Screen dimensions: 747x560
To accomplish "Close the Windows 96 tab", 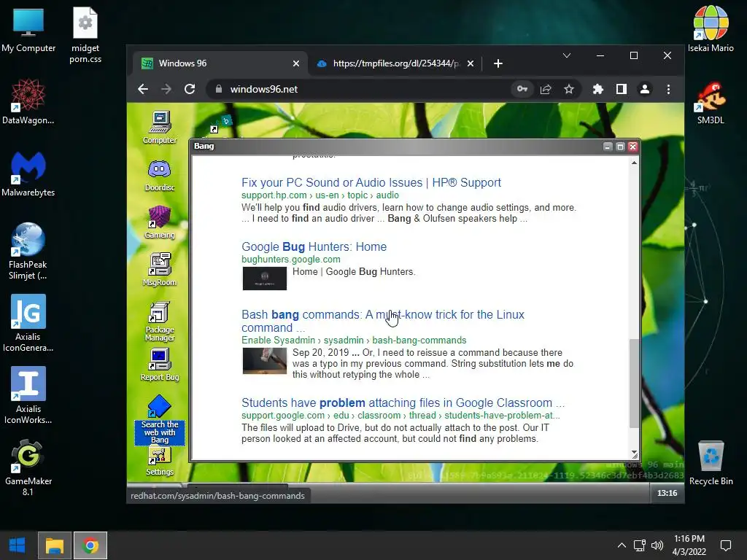I will pos(296,63).
